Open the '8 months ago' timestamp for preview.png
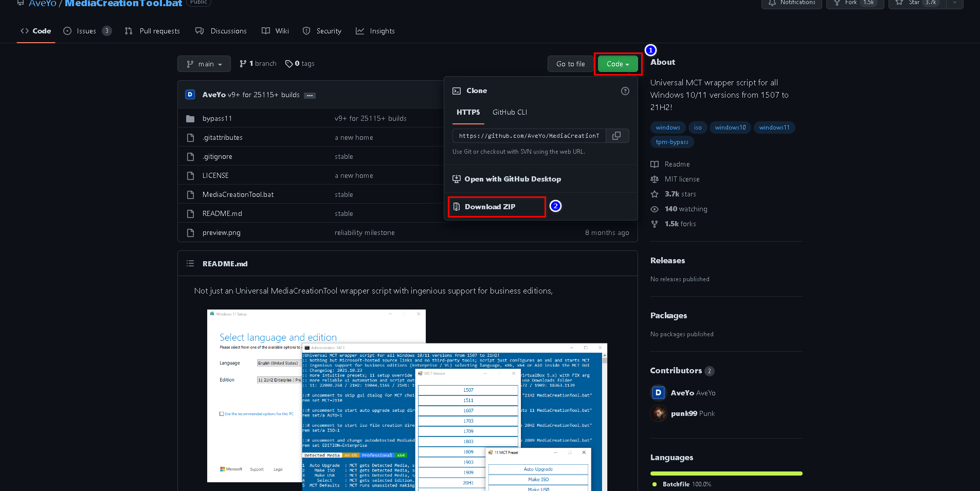 tap(607, 232)
